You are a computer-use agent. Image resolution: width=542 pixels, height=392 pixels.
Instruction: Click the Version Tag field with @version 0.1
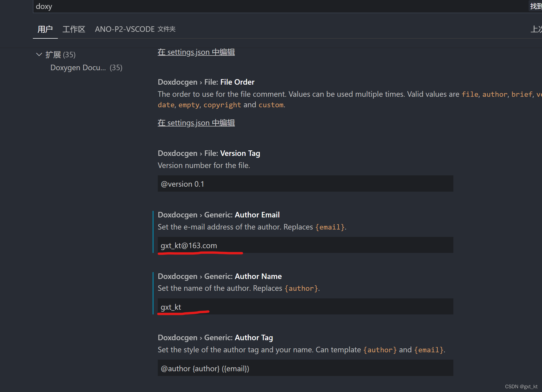(x=305, y=184)
